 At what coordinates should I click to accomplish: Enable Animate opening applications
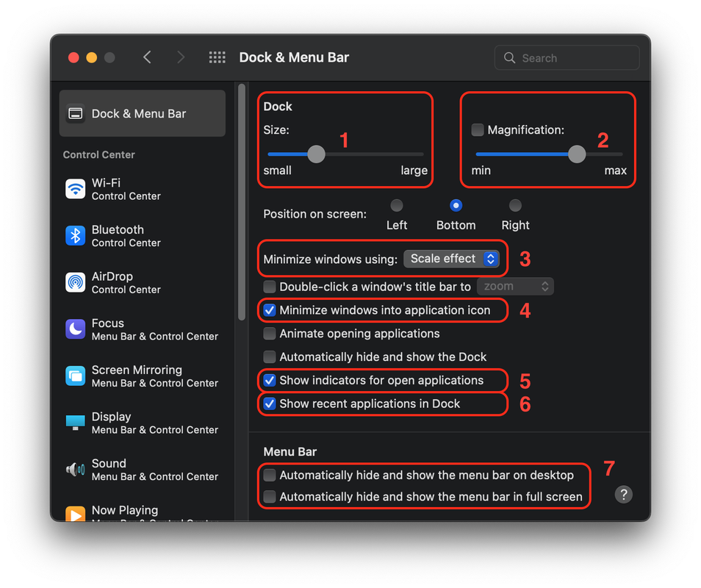click(x=270, y=334)
